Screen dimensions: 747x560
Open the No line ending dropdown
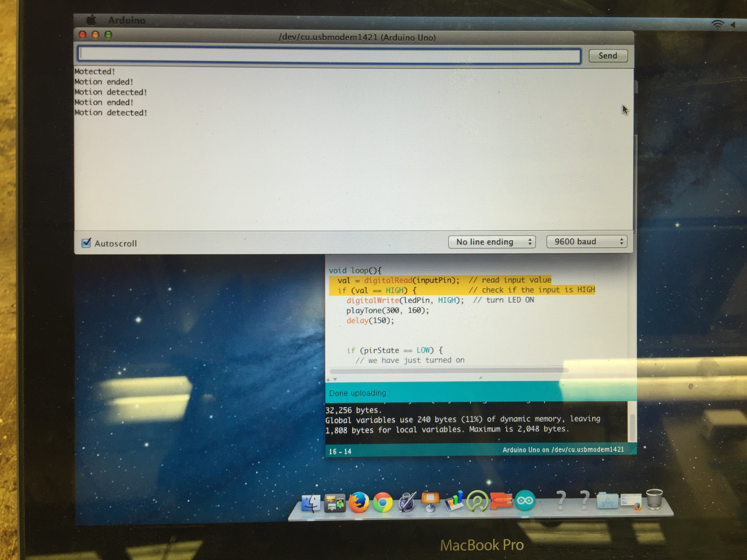coord(492,242)
